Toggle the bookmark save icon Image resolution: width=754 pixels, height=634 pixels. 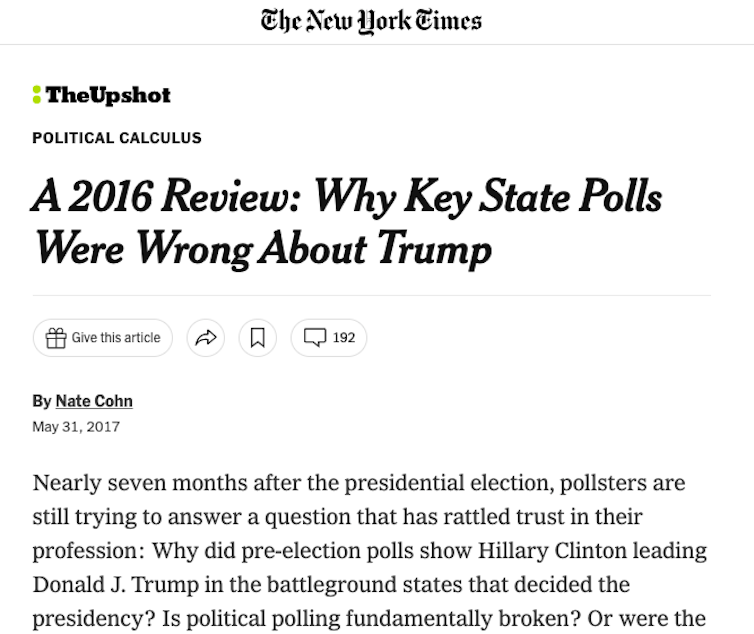(x=257, y=338)
